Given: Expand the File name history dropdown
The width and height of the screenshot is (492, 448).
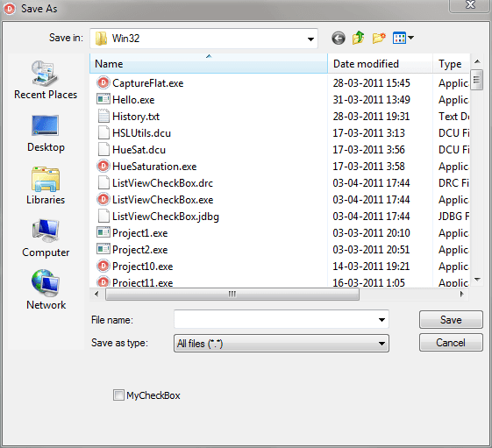Looking at the screenshot, I should pyautogui.click(x=381, y=320).
